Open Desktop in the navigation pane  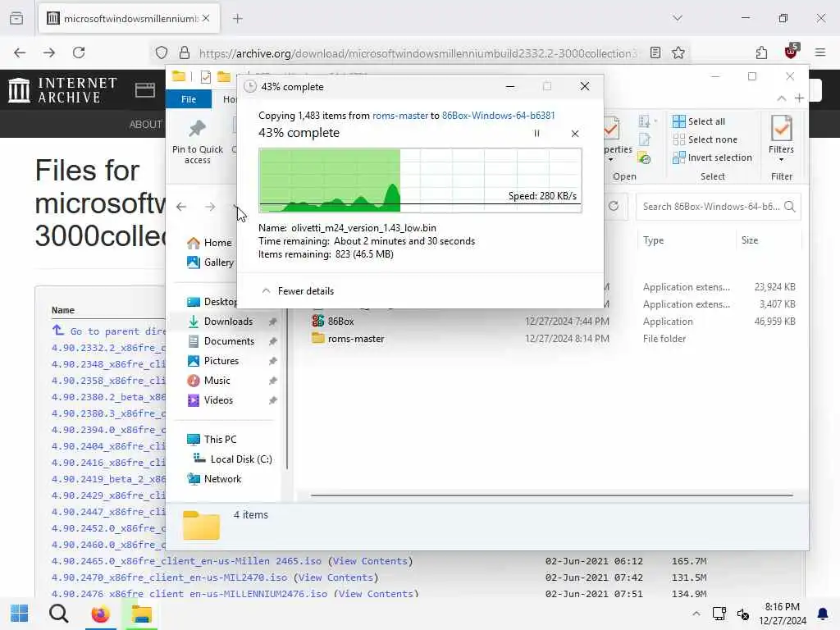211,302
